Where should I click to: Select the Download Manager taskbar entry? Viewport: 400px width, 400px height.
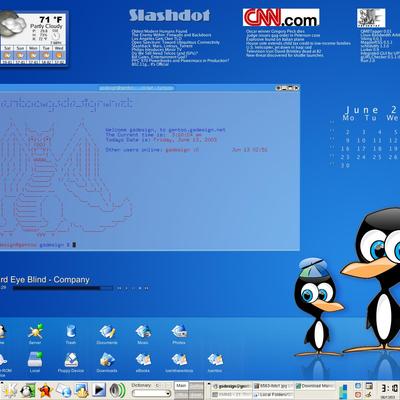(316, 386)
